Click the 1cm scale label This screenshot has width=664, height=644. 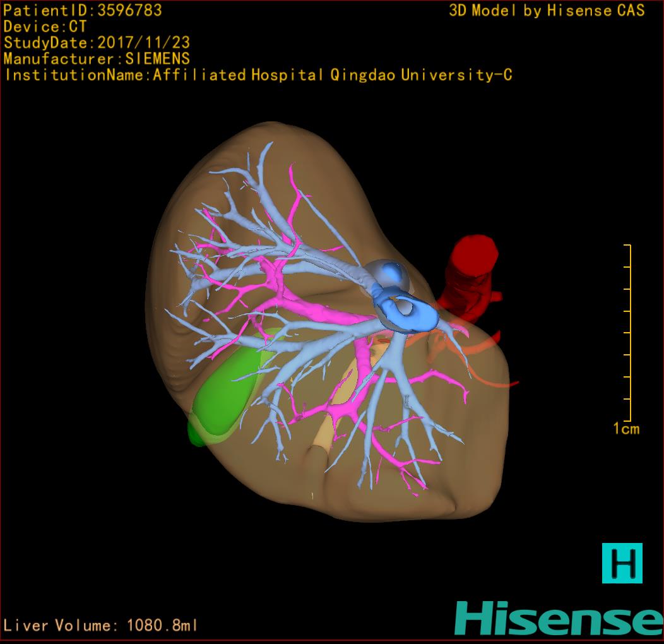pos(625,429)
